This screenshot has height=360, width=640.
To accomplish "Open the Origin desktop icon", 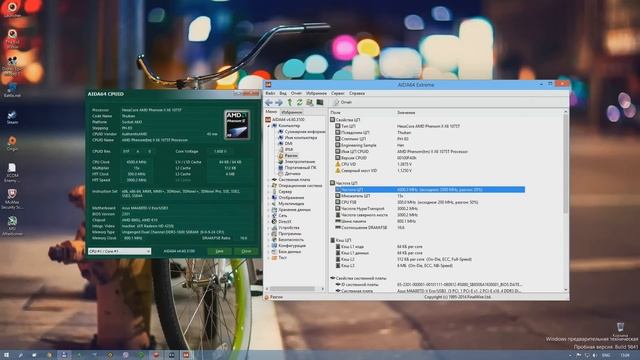I will (12, 143).
